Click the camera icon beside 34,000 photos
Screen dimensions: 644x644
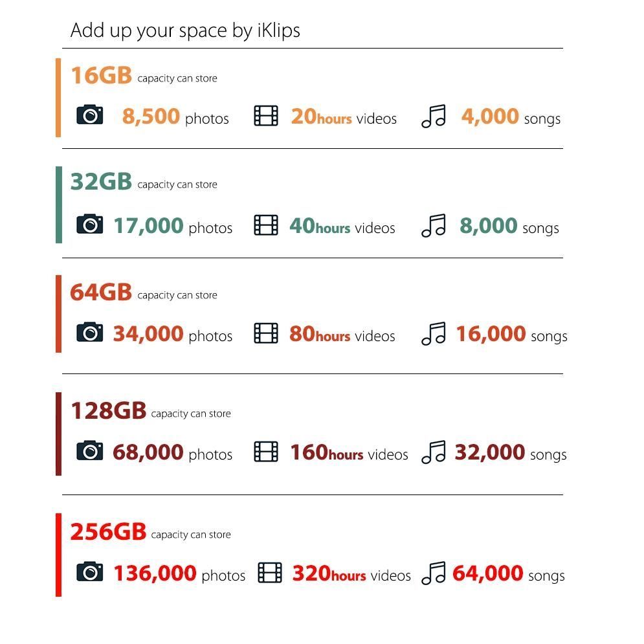pos(89,333)
